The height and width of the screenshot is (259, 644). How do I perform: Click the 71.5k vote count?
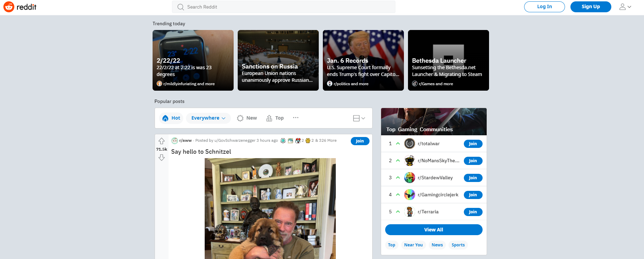pyautogui.click(x=162, y=149)
